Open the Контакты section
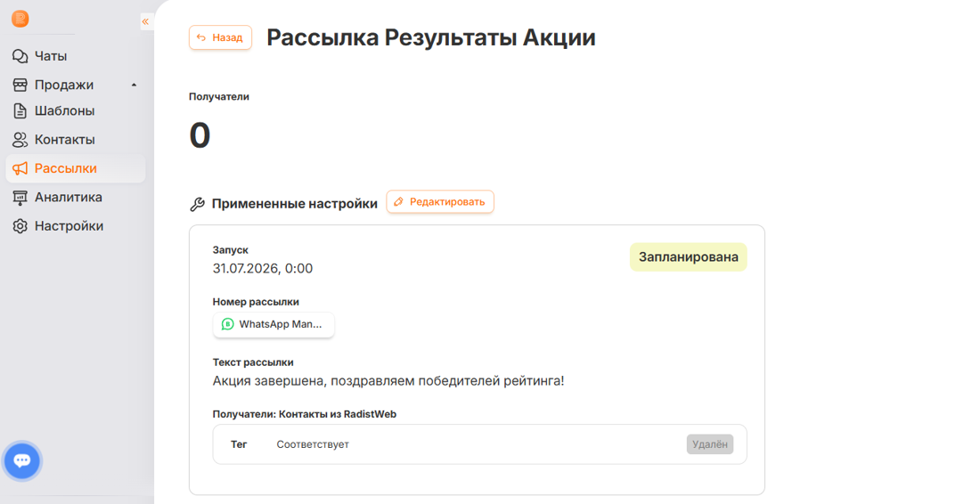 click(64, 140)
